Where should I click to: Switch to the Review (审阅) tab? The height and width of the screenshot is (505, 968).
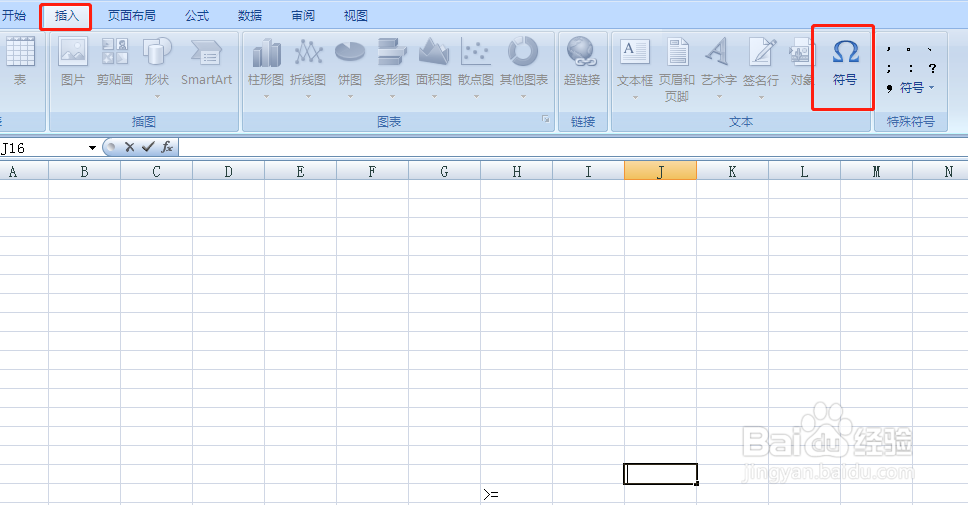303,15
